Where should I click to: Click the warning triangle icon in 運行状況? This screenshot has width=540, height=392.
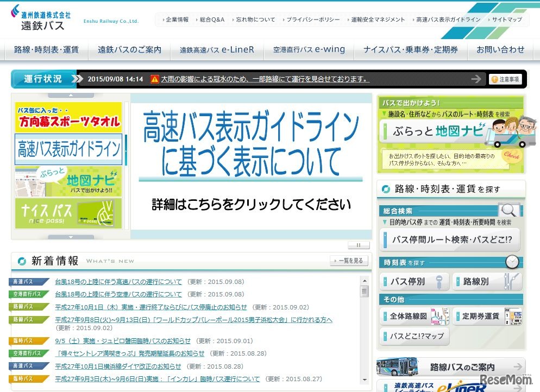pos(155,79)
